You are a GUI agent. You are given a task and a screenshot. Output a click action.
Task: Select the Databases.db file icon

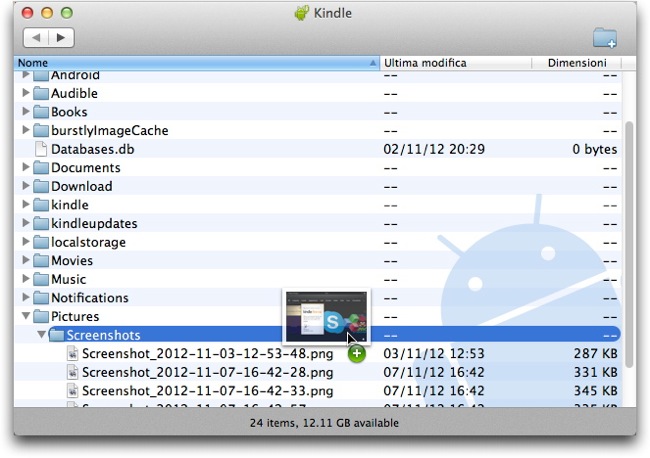(x=41, y=149)
